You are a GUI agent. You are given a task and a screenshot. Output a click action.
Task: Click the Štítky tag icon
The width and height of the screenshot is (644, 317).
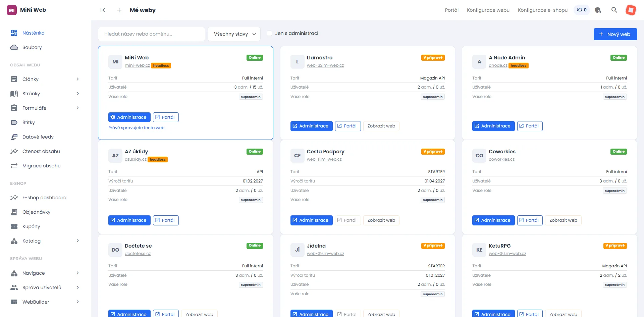click(14, 122)
